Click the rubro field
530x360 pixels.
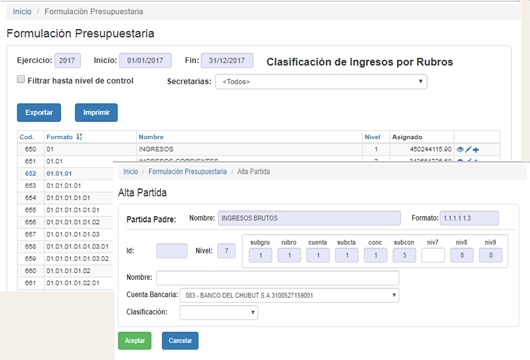point(289,255)
